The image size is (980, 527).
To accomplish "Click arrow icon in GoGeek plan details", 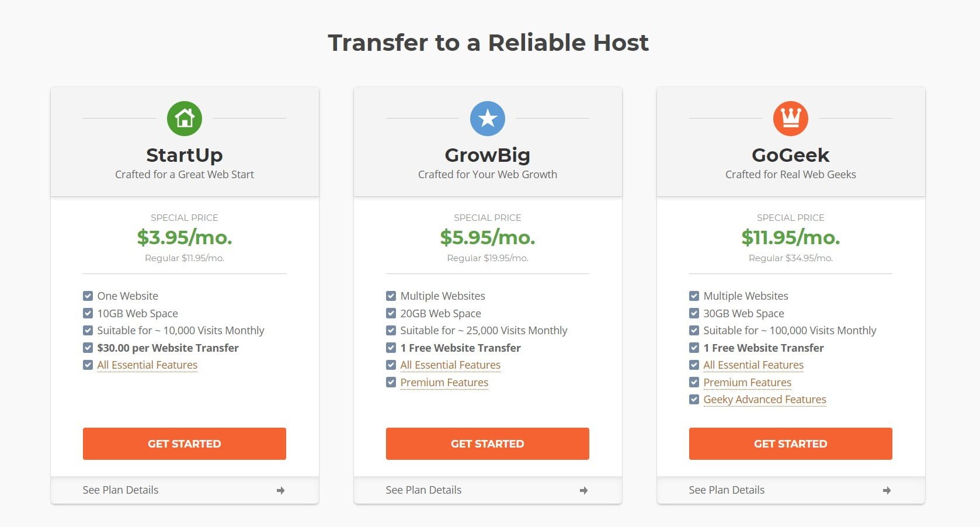I will [887, 490].
